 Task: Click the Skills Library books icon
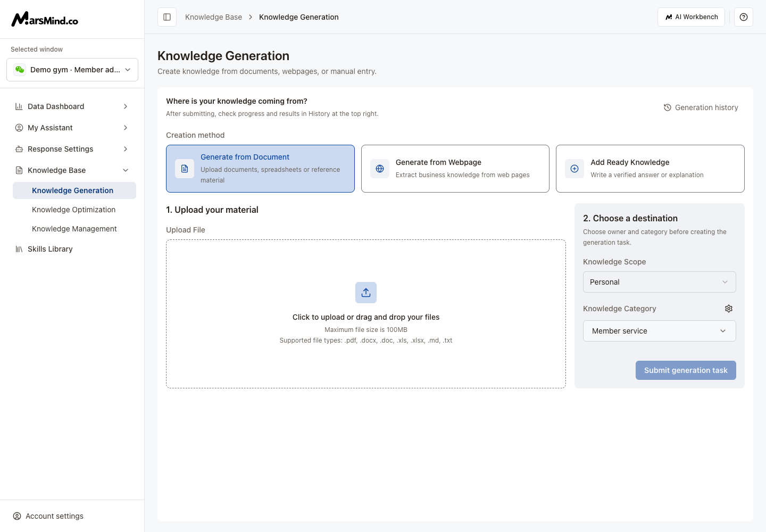point(19,249)
